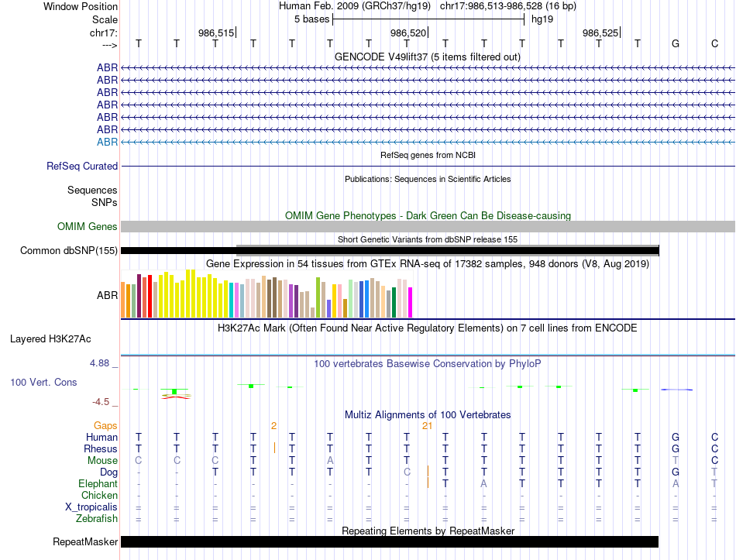Viewport: 736px width, 560px height.
Task: Click the Layered H3K27Ac label
Action: tap(50, 339)
